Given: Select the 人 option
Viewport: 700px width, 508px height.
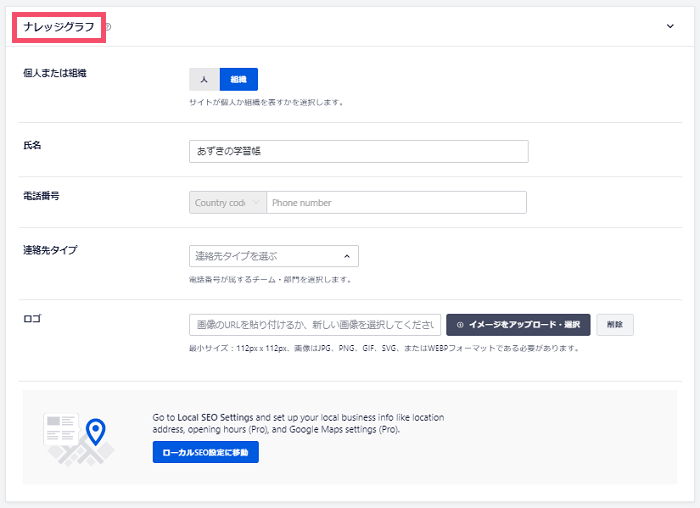Looking at the screenshot, I should pos(204,79).
